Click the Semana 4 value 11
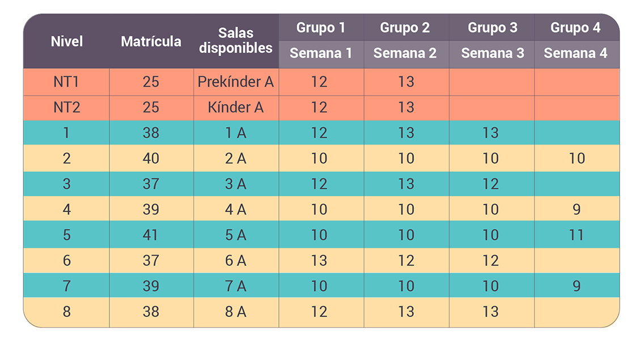This screenshot has height=341, width=644. pyautogui.click(x=577, y=235)
